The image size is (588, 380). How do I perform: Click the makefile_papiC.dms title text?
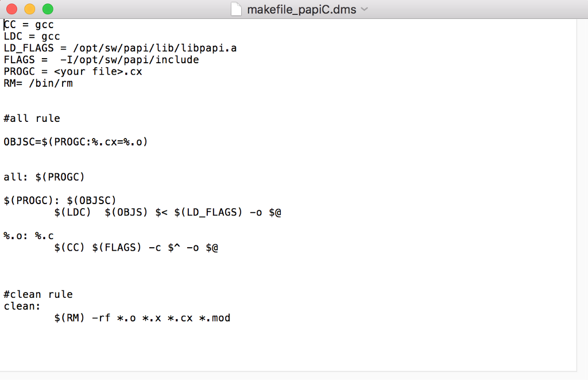(x=304, y=9)
